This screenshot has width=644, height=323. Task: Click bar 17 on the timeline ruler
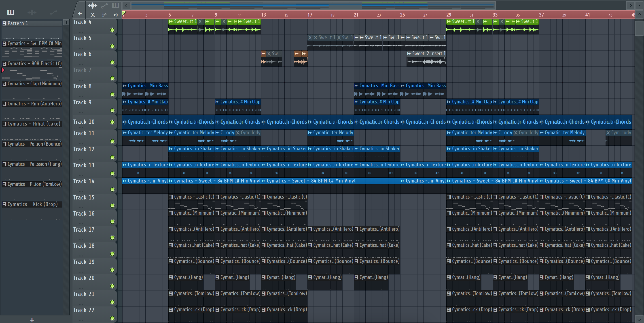pos(310,15)
